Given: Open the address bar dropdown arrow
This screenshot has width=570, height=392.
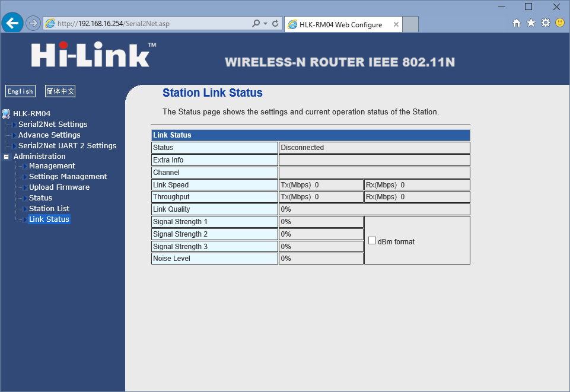Looking at the screenshot, I should tap(265, 24).
